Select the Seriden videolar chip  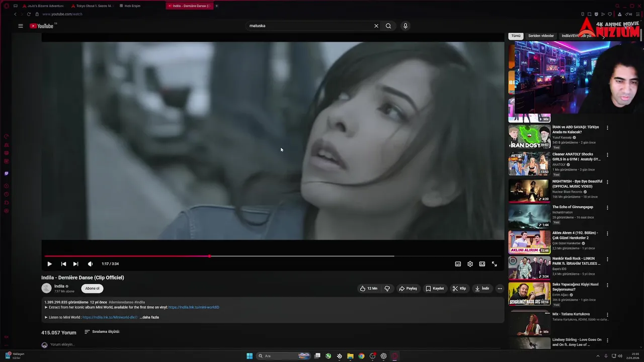(x=541, y=36)
